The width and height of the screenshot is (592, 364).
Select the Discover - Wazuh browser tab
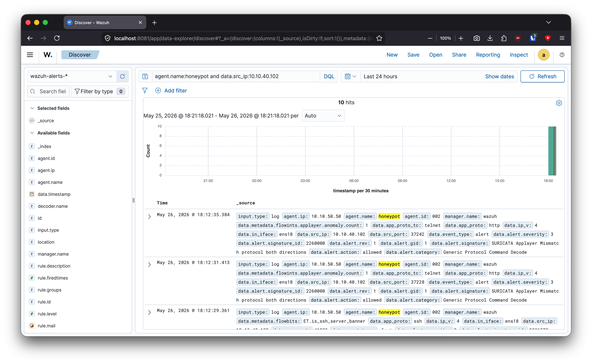click(x=105, y=23)
